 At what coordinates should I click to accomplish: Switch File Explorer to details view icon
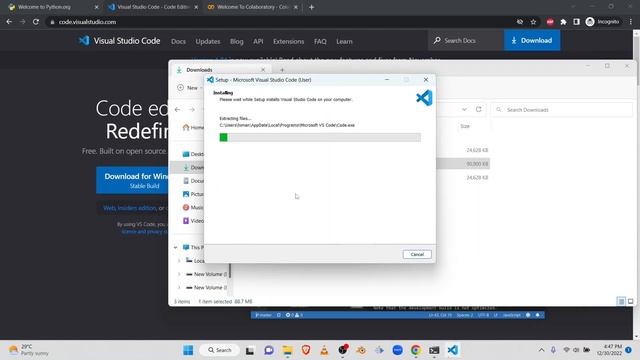[x=621, y=301]
